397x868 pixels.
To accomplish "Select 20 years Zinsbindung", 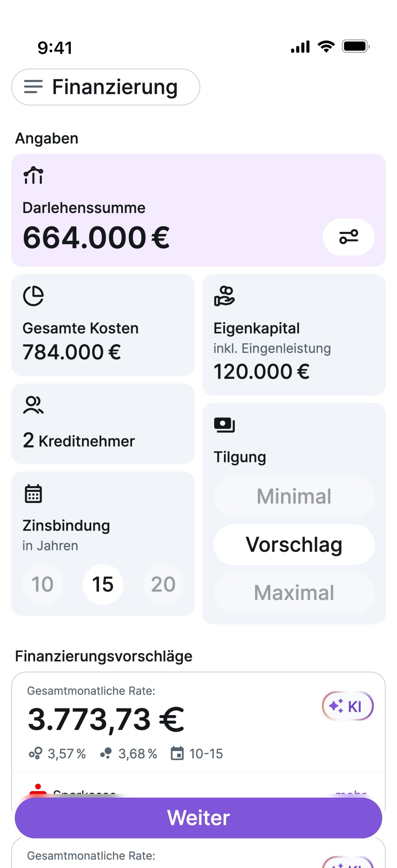I will coord(163,584).
